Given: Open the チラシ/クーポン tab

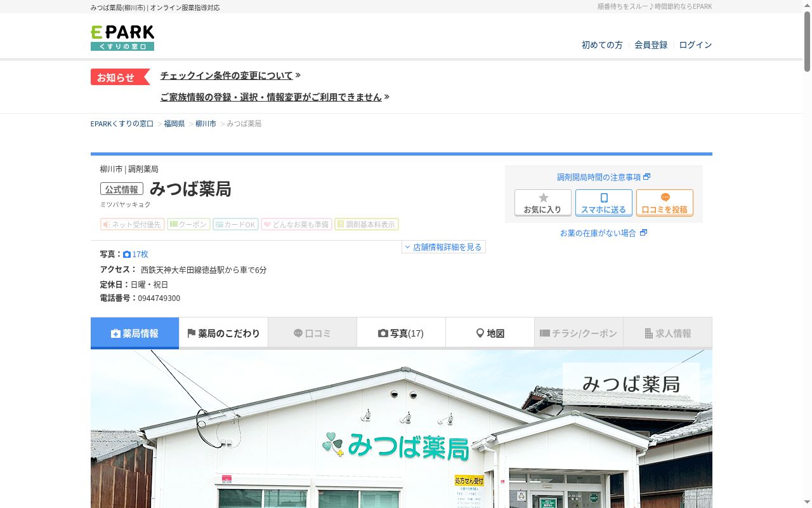Looking at the screenshot, I should pos(579,333).
